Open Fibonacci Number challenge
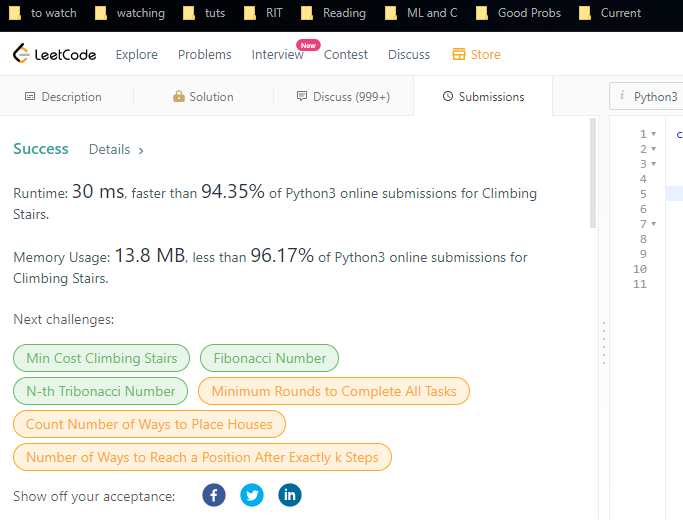The image size is (683, 520). point(269,358)
